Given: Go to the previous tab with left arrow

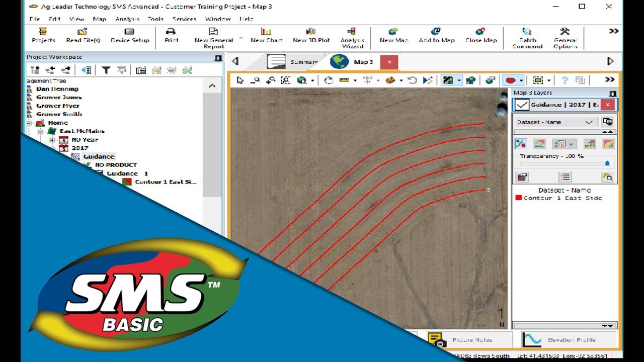Looking at the screenshot, I should pyautogui.click(x=235, y=61).
